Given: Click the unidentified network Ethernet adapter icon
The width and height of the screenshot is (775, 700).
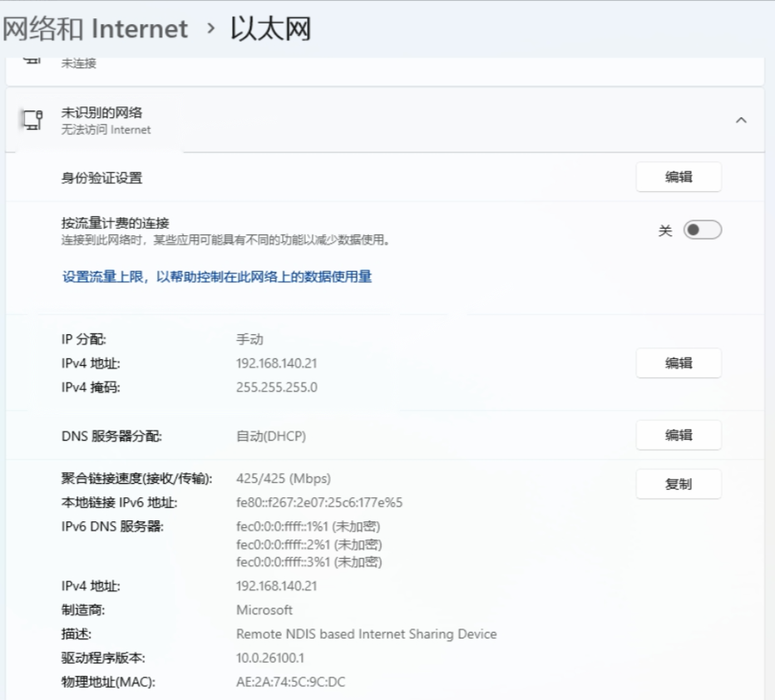Looking at the screenshot, I should point(33,120).
